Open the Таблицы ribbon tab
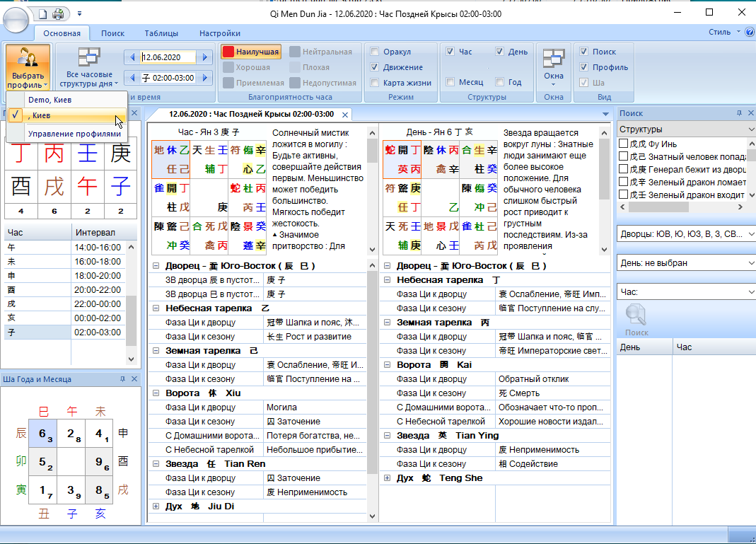This screenshot has height=544, width=756. tap(161, 33)
